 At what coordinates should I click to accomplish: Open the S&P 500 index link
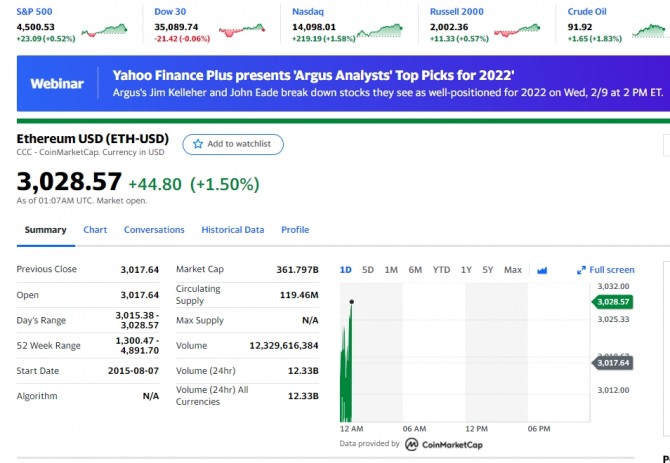(34, 12)
